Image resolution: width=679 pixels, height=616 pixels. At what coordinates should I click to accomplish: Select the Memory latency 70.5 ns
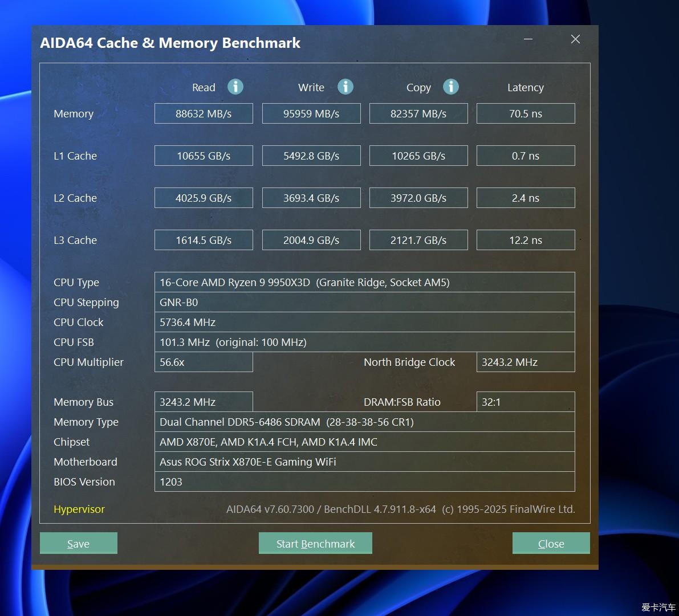pyautogui.click(x=526, y=113)
